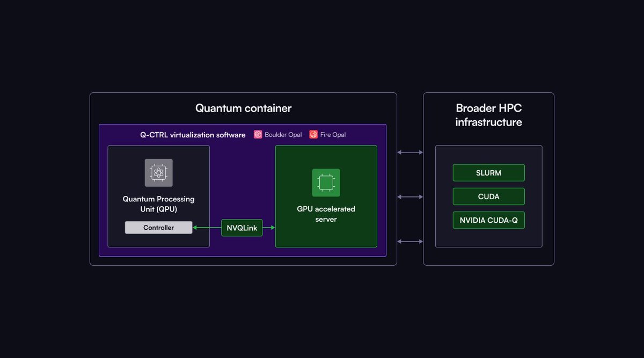Click the "Fire Opal" text
The image size is (644, 358).
(333, 135)
